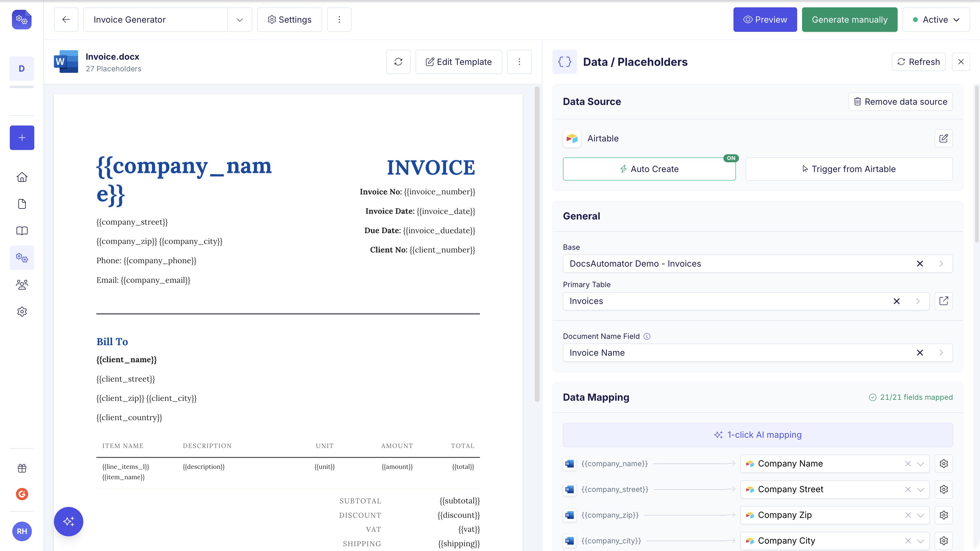Screen dimensions: 980x551
Task: Click the 27 Placeholders text
Action: pos(113,69)
